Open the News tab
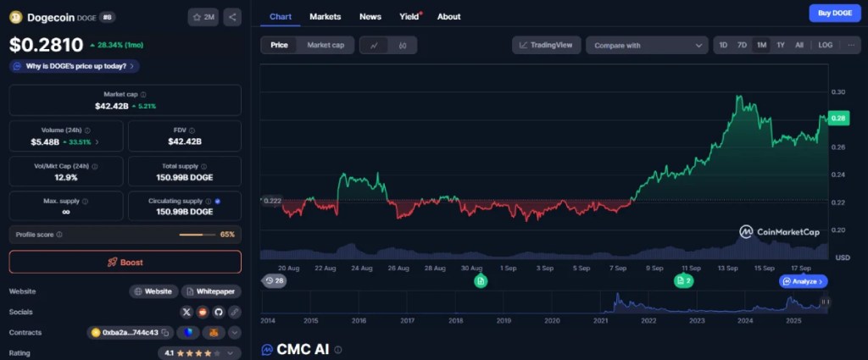This screenshot has height=360, width=868. tap(370, 16)
